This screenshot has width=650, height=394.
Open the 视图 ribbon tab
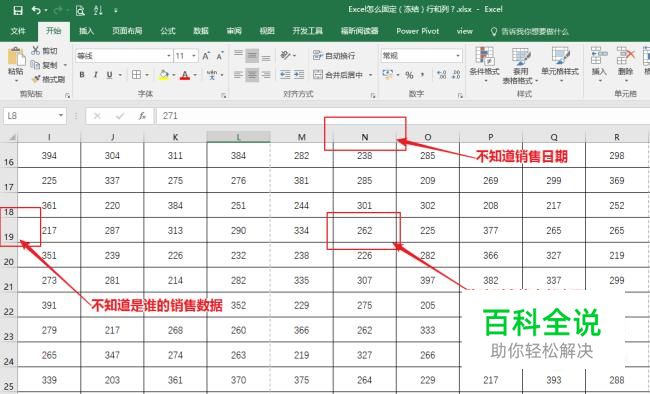(267, 31)
